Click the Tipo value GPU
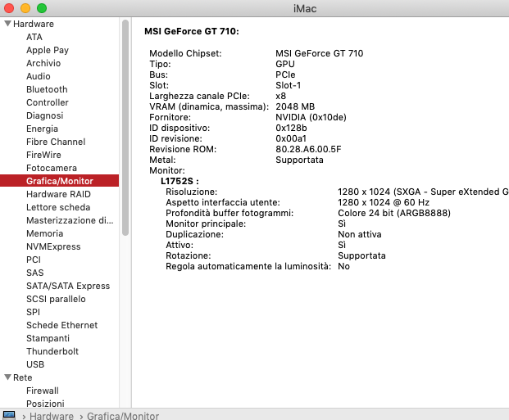This screenshot has width=509, height=420. pyautogui.click(x=285, y=64)
